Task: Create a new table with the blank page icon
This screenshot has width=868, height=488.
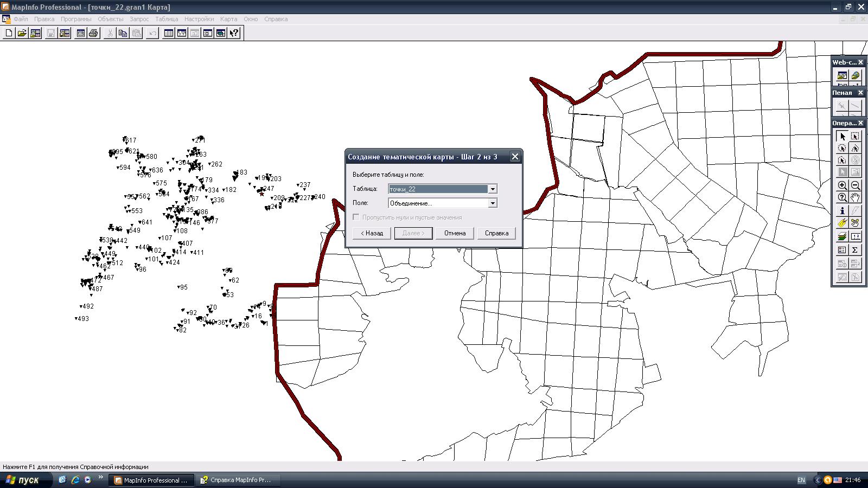Action: pyautogui.click(x=9, y=33)
